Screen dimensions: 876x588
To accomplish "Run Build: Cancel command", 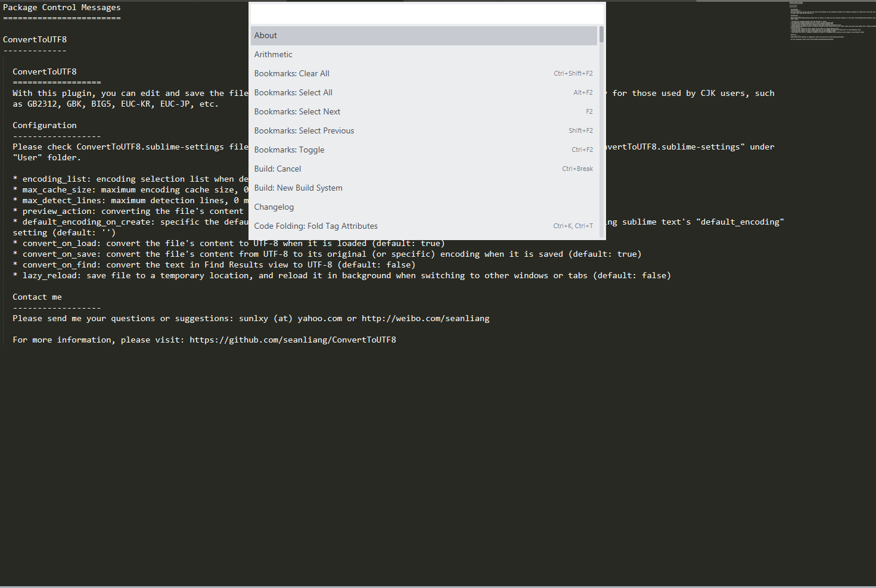I will coord(424,169).
